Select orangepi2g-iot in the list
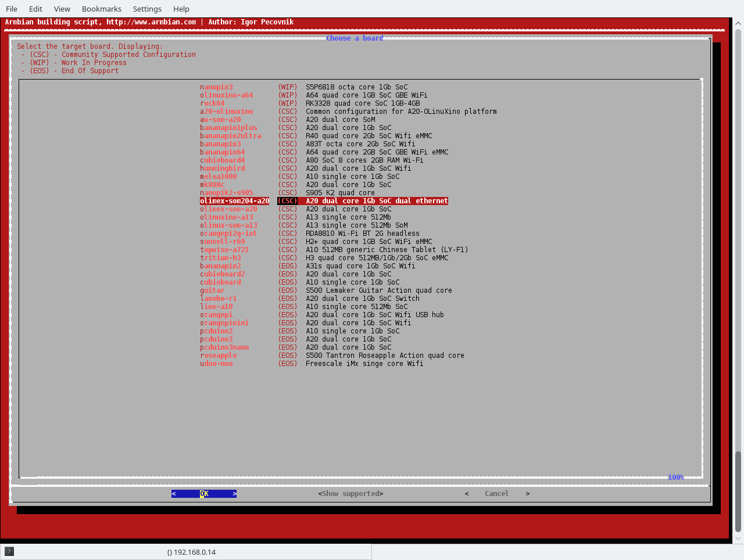 310,234
